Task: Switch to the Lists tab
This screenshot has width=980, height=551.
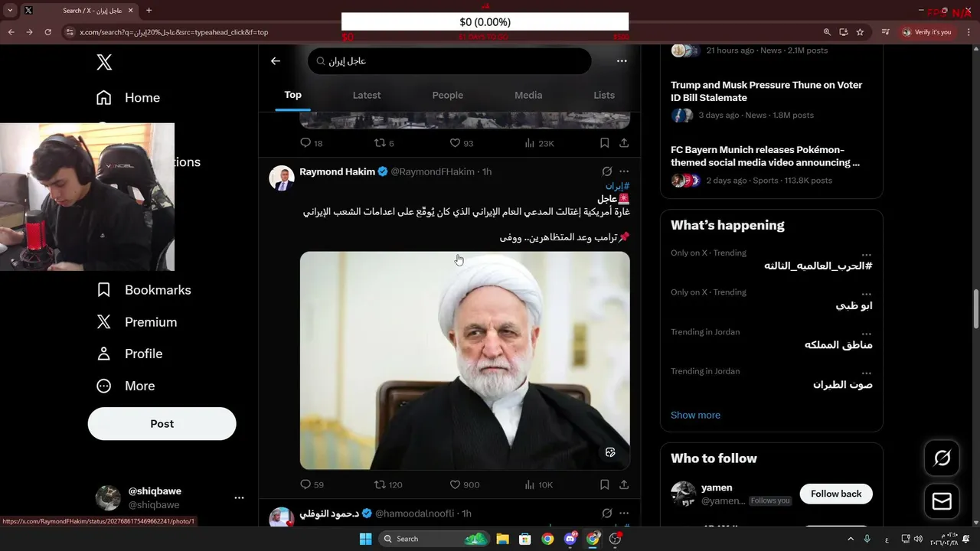Action: point(604,95)
